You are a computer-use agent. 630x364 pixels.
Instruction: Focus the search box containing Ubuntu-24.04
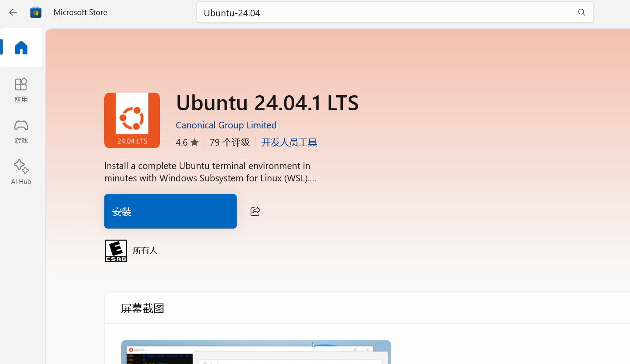(395, 12)
